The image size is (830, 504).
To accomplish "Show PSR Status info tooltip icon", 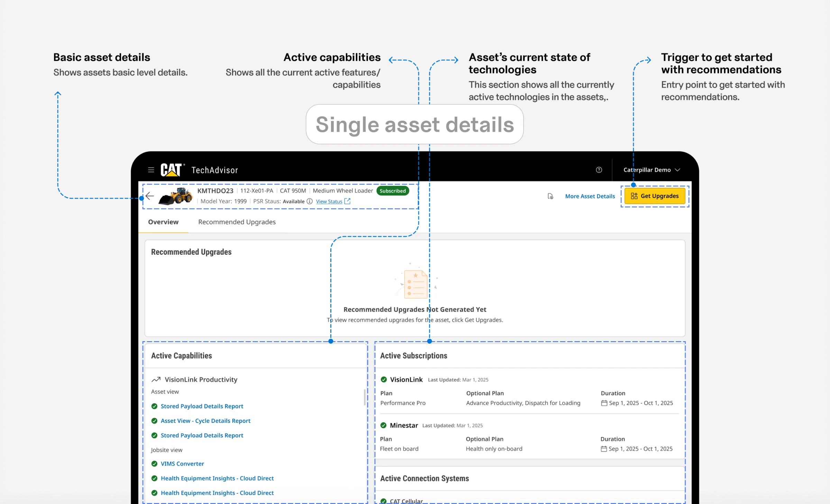I will (x=310, y=201).
